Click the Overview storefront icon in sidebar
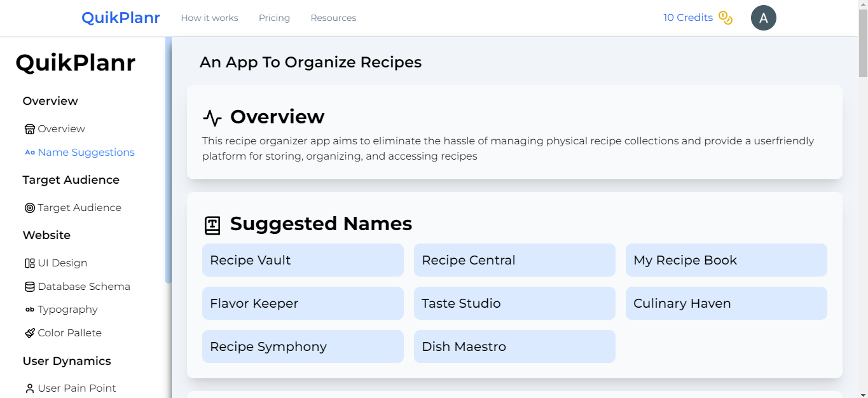The image size is (868, 398). coord(30,129)
